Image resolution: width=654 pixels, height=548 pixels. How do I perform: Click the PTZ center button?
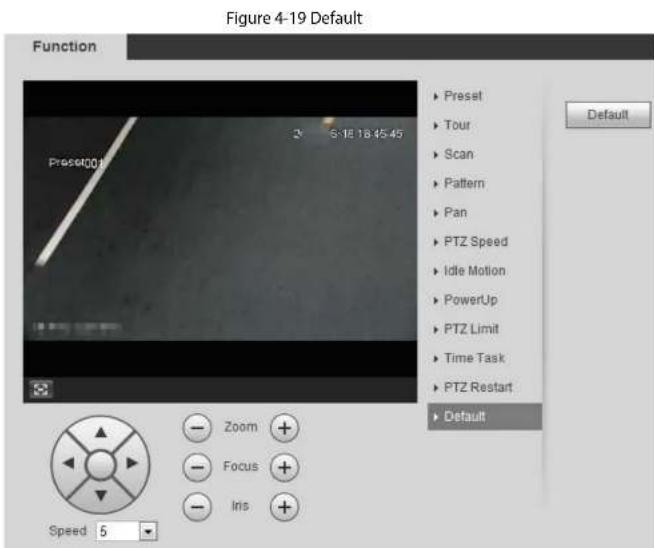click(x=100, y=464)
